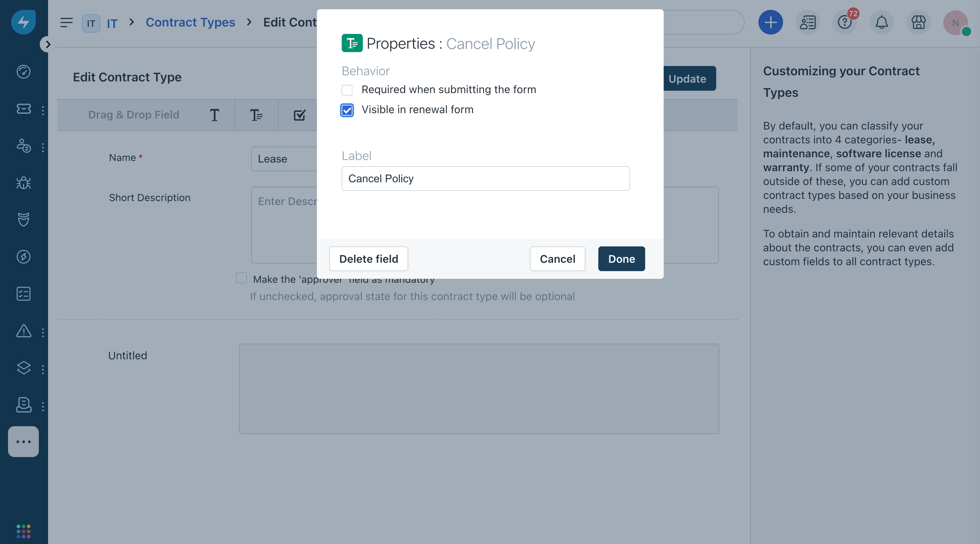Screen dimensions: 980x544
Task: Click the shield icon in the sidebar
Action: tap(24, 220)
